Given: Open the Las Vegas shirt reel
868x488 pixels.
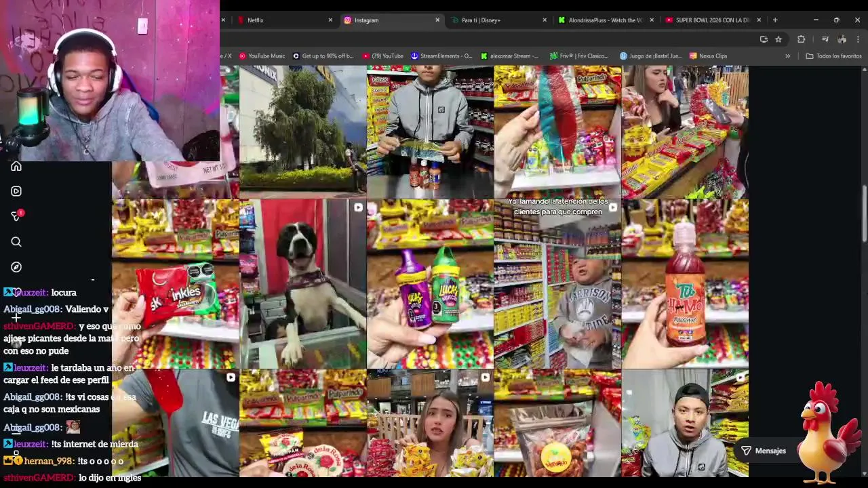Looking at the screenshot, I should pos(175,424).
